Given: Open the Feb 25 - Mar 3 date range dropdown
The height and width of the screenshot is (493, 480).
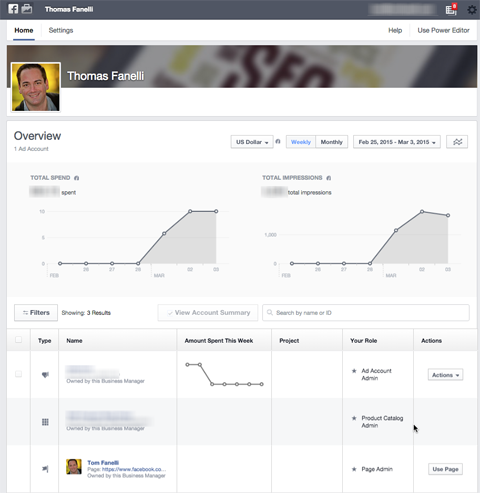Looking at the screenshot, I should coord(397,142).
